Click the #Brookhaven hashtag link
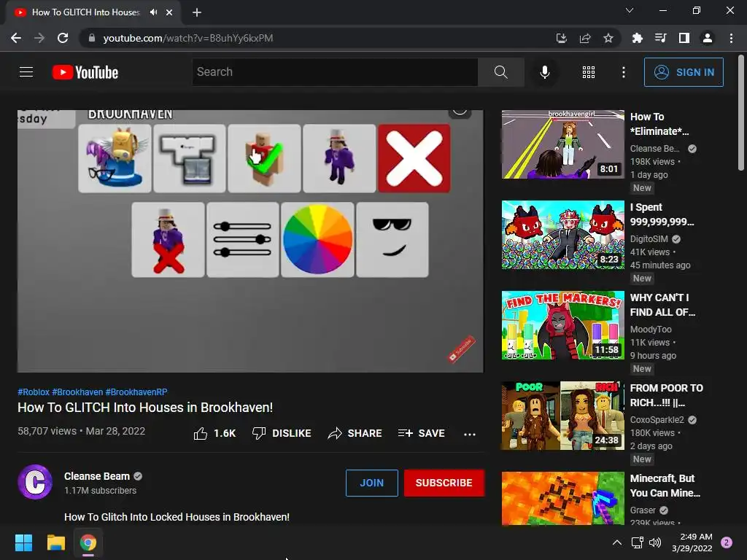Screen dimensions: 747x560 pos(77,392)
